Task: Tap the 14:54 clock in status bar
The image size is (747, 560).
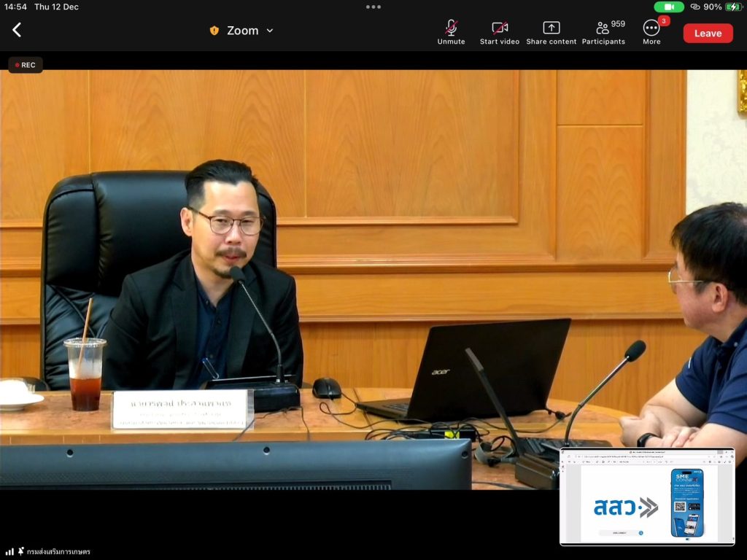Action: tap(15, 7)
